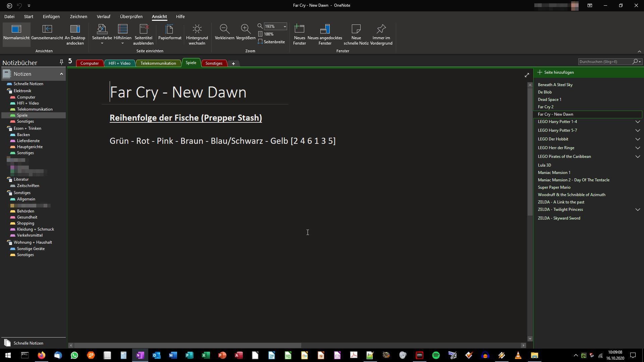
Task: Collapse subpages of ZELDA - Twilight Princess
Action: click(638, 209)
